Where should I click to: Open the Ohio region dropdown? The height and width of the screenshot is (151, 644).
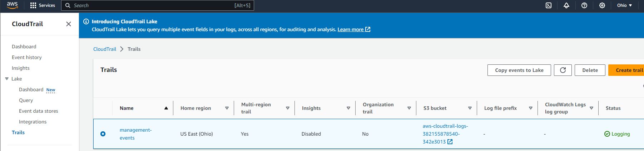click(624, 5)
